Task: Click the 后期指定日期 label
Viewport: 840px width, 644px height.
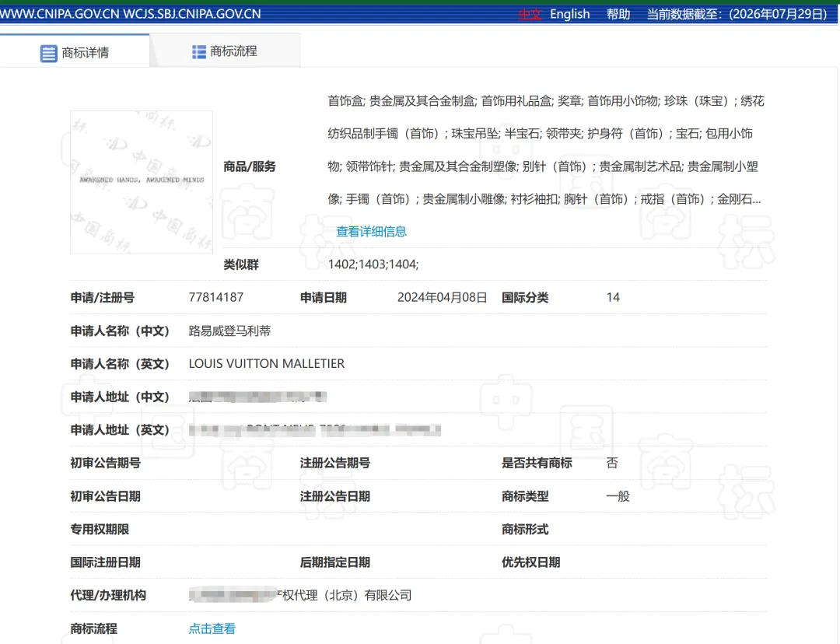Action: click(335, 562)
